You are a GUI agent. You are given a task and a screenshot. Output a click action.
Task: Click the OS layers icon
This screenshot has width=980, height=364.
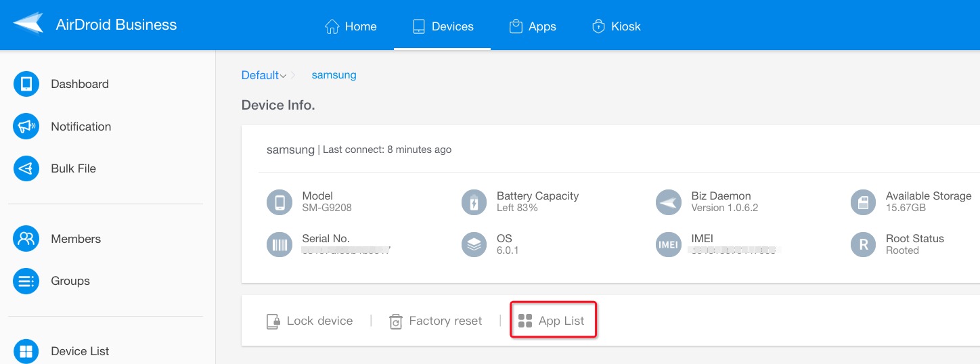474,245
